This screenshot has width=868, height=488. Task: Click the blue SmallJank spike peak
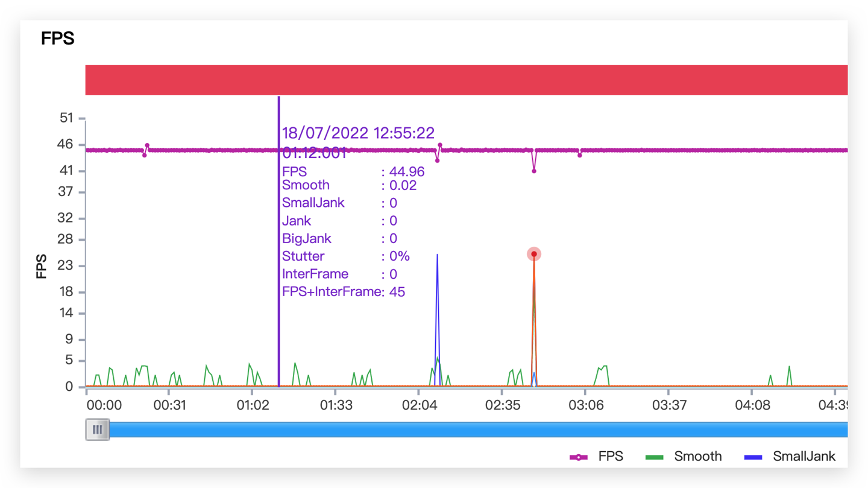(x=437, y=255)
